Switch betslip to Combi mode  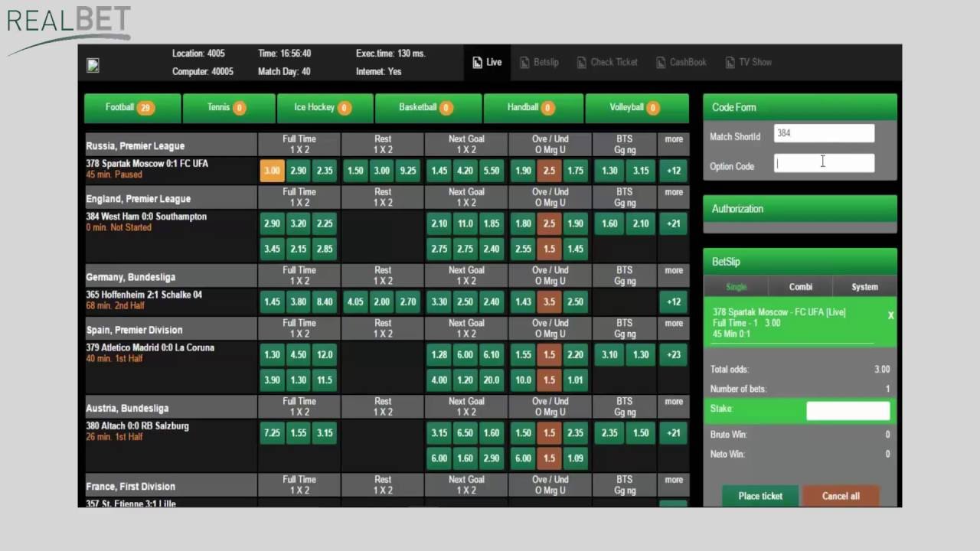click(x=801, y=287)
